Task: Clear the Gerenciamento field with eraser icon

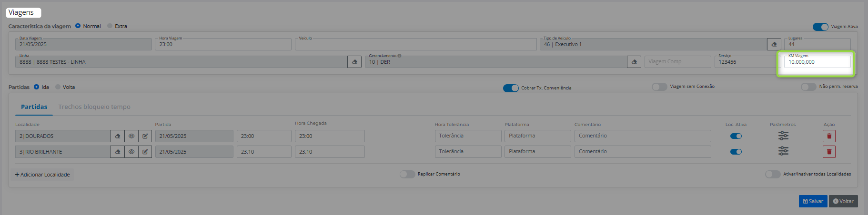Action: (x=634, y=62)
